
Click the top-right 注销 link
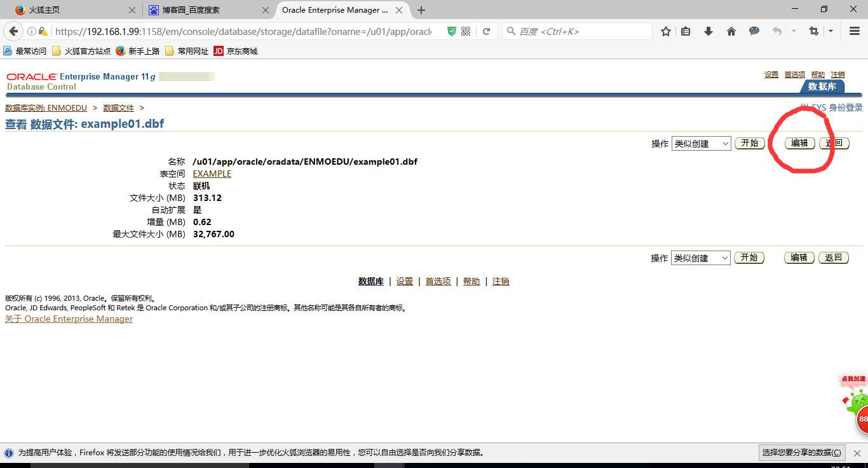pyautogui.click(x=838, y=74)
